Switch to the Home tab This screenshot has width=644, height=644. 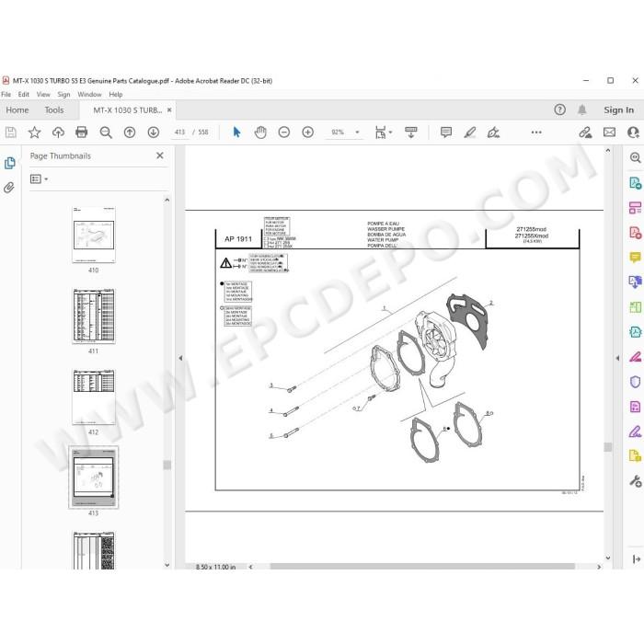pyautogui.click(x=17, y=110)
